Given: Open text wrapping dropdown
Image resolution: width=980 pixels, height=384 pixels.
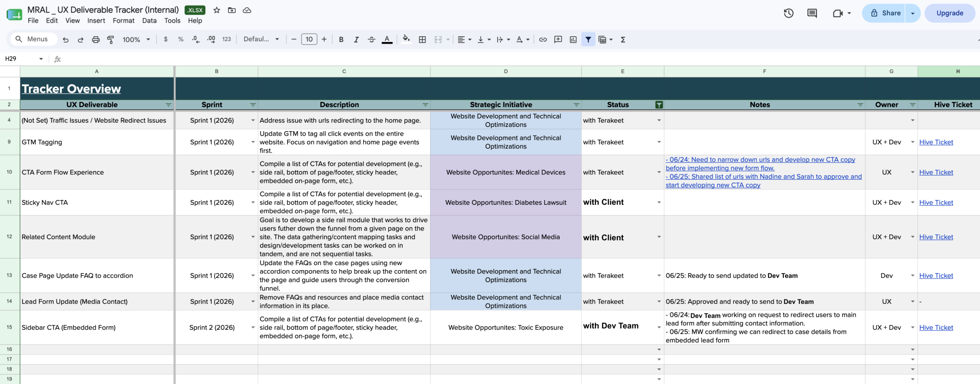Looking at the screenshot, I should (x=503, y=39).
